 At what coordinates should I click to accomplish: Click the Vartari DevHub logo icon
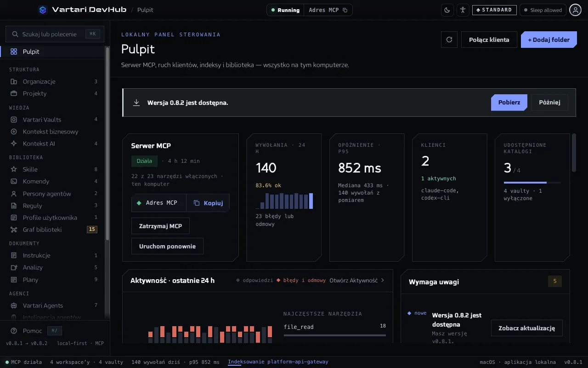(43, 10)
